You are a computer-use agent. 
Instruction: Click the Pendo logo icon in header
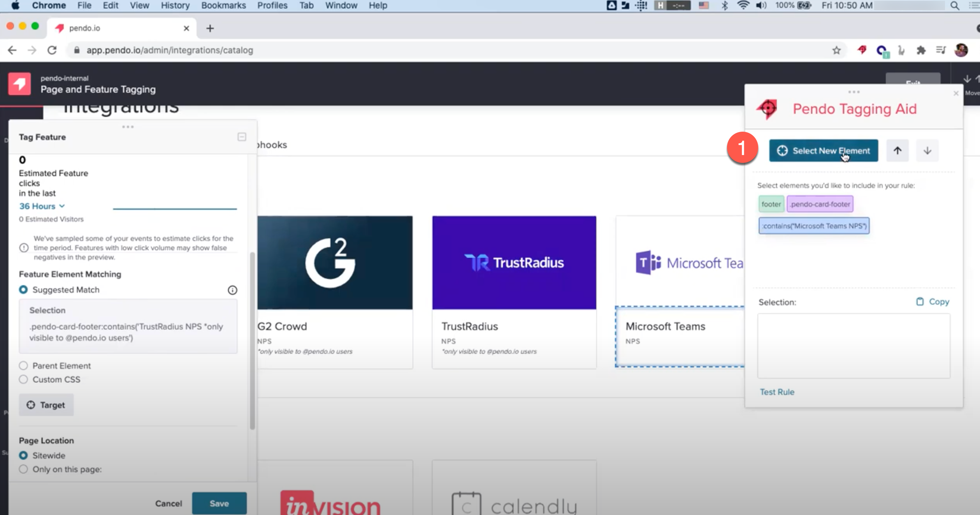click(x=19, y=84)
